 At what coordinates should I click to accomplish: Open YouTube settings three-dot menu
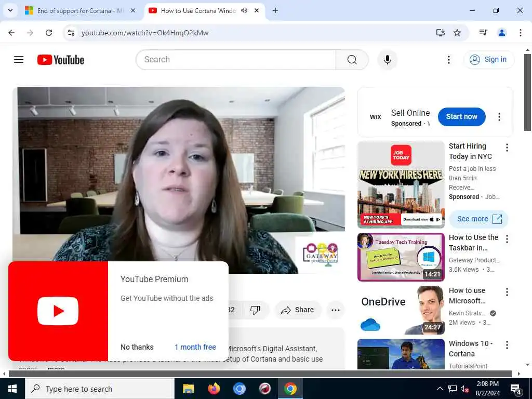pyautogui.click(x=448, y=60)
